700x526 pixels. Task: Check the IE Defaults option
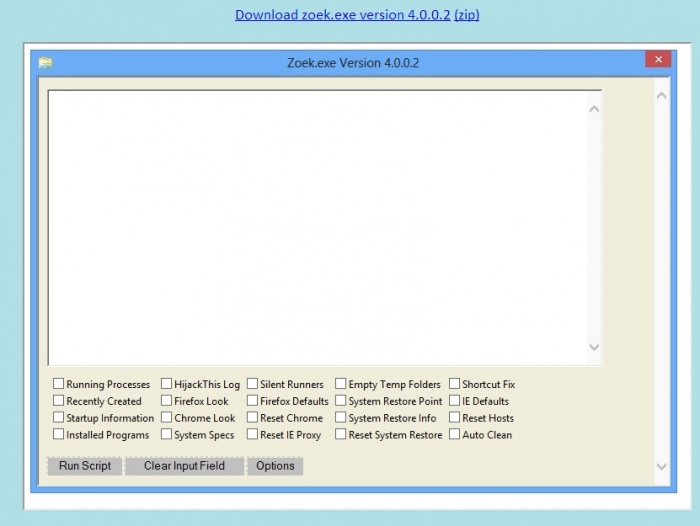click(x=454, y=401)
